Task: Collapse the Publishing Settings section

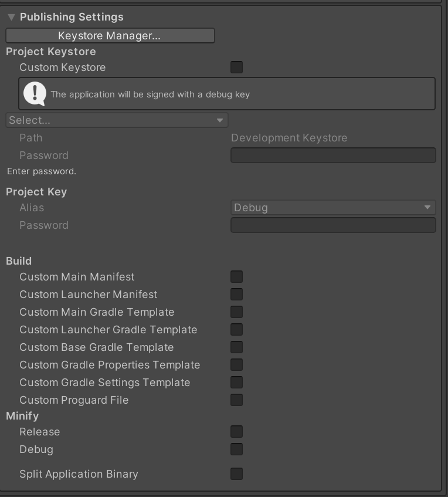Action: [11, 17]
